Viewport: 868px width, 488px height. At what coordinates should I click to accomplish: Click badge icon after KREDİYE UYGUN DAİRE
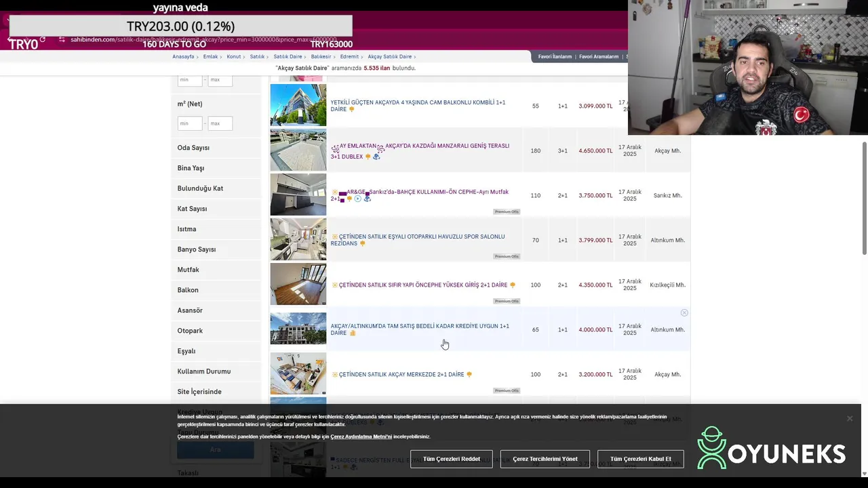[352, 333]
